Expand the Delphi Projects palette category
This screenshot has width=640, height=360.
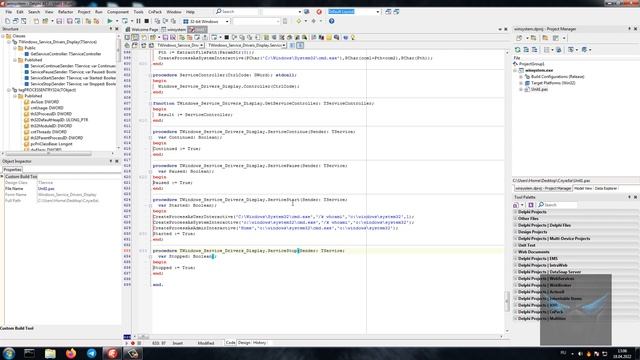click(x=516, y=212)
